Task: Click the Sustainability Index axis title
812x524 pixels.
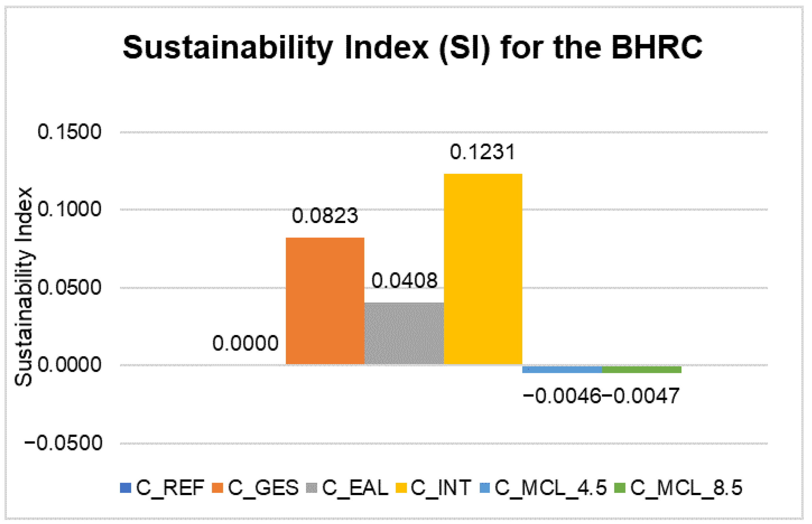Action: (23, 287)
